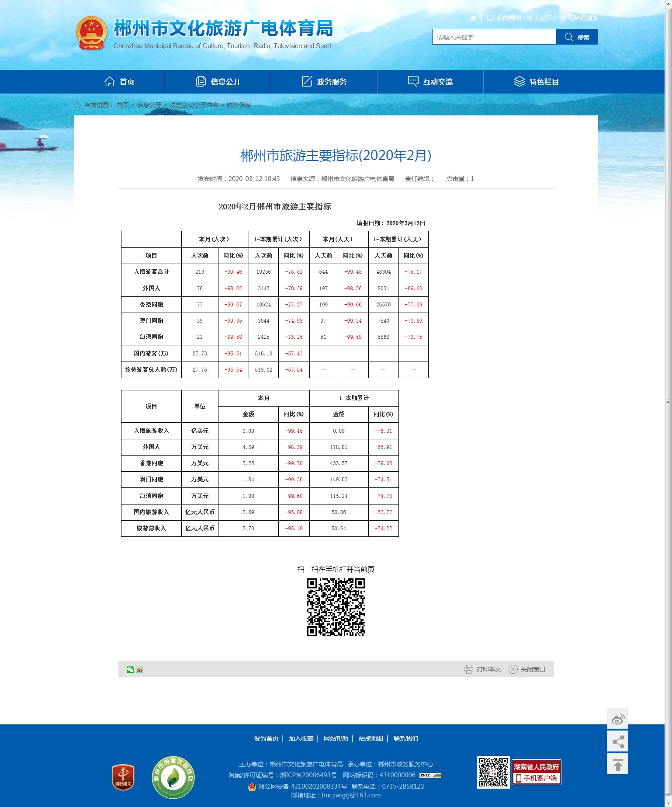
Task: Click the 政务服务 pencil icon
Action: 307,81
